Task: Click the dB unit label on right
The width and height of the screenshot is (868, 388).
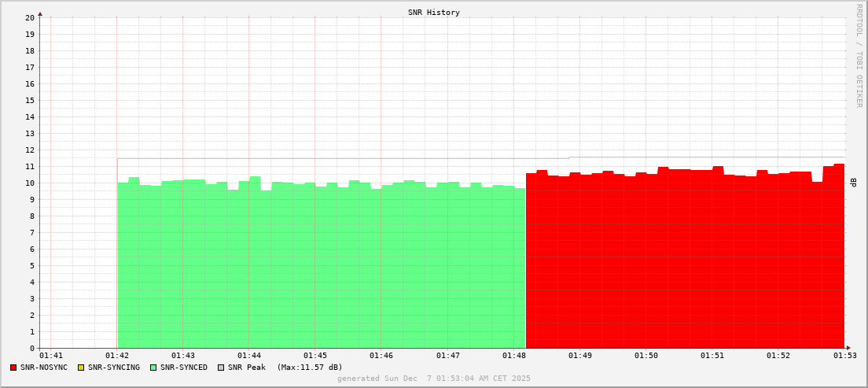Action: [853, 183]
